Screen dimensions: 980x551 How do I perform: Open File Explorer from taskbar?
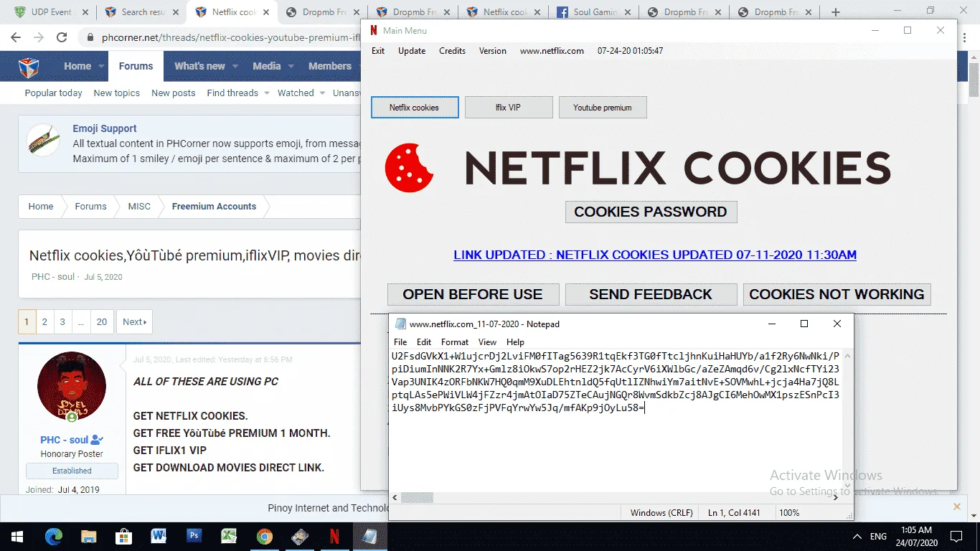click(x=89, y=536)
